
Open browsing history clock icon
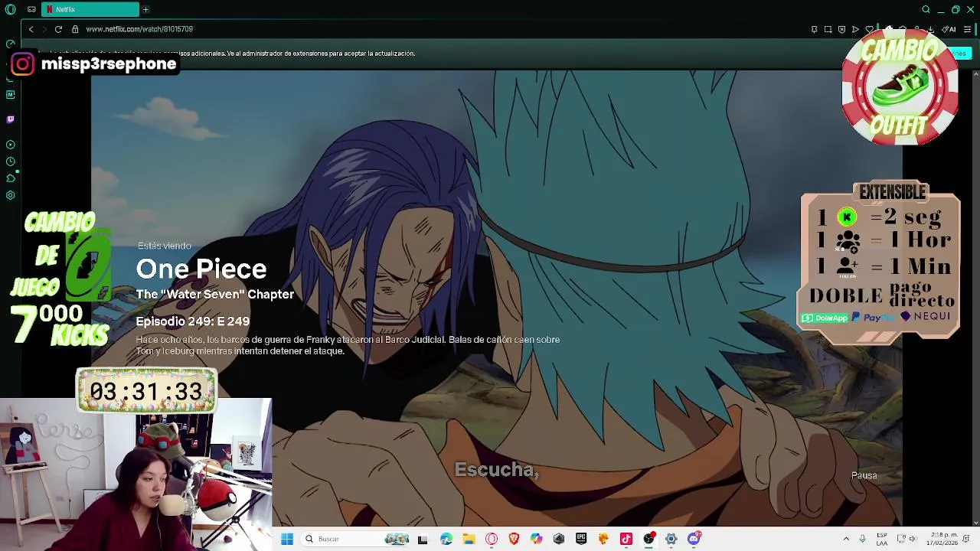point(10,161)
